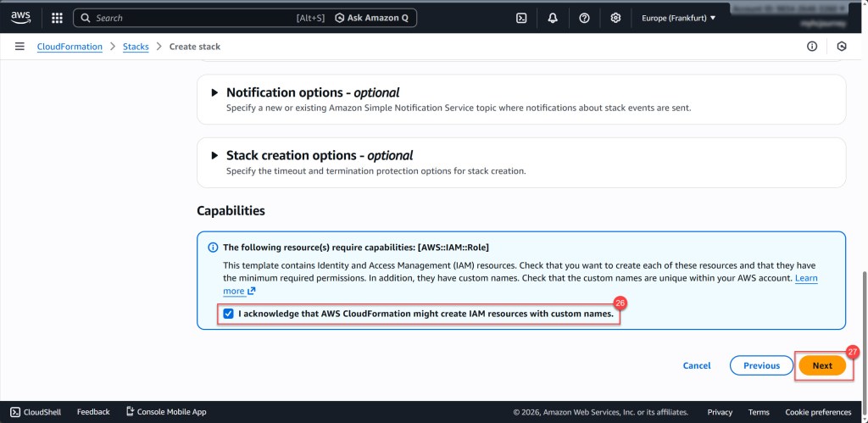Open the notifications bell
The height and width of the screenshot is (423, 868).
[x=553, y=18]
